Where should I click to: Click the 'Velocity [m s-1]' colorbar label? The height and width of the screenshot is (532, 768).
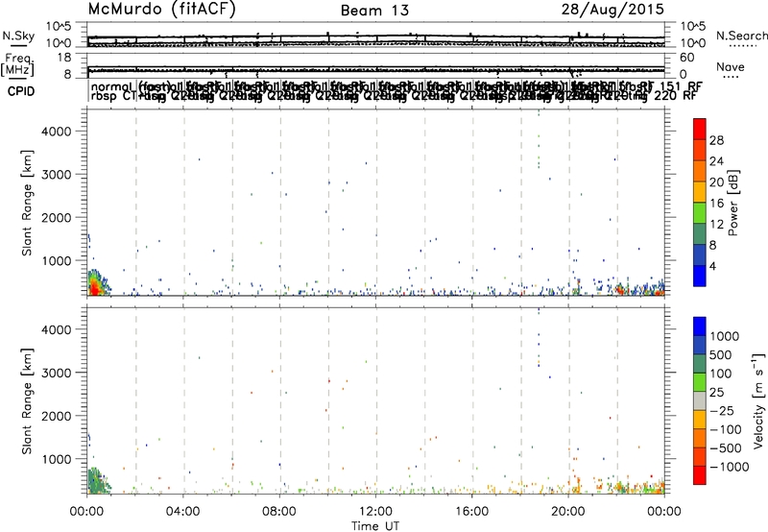coord(758,400)
